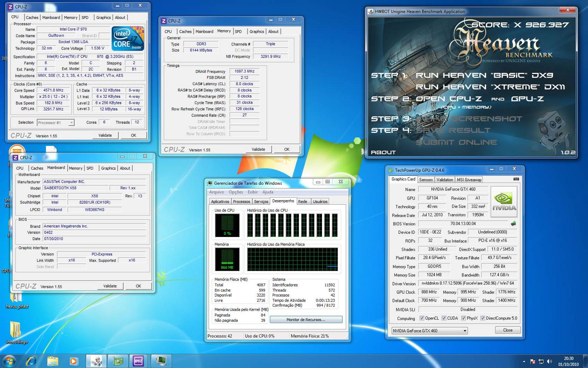Image resolution: width=588 pixels, height=368 pixels.
Task: Open the GPU selection dropdown in GPU-Z
Action: 430,330
